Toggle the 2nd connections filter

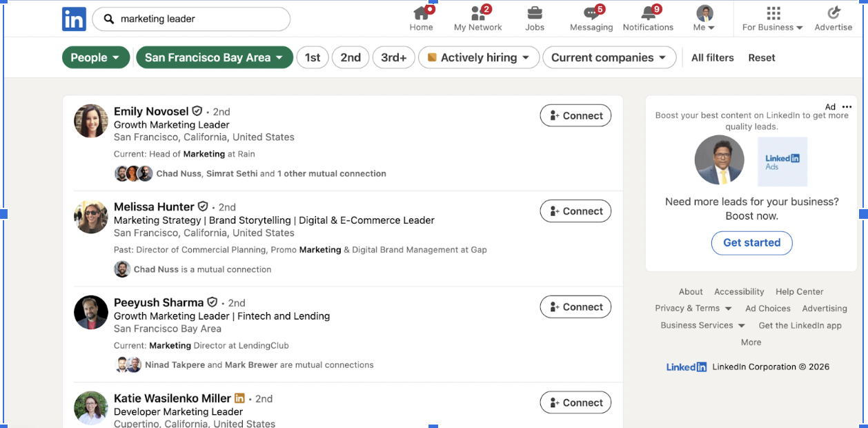click(x=351, y=58)
